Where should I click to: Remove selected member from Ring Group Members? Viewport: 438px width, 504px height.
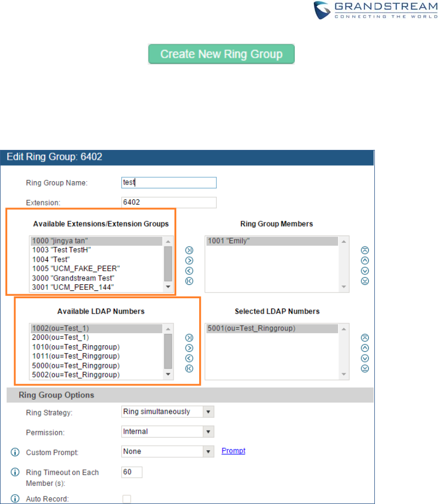189,271
